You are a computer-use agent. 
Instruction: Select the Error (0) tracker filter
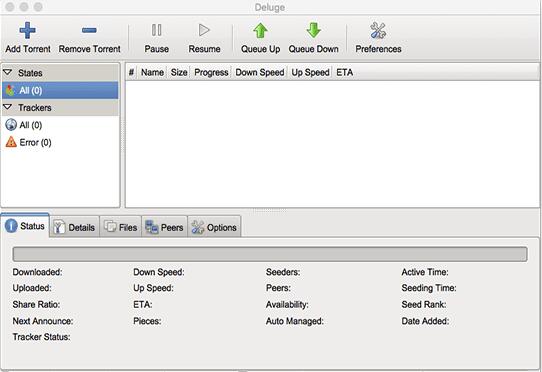(60, 142)
